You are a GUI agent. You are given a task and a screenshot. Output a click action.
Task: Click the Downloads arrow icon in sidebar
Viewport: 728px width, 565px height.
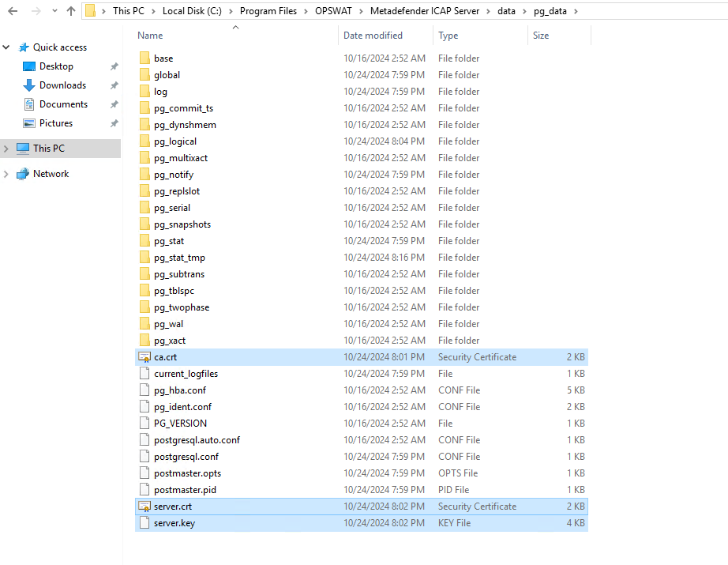(x=28, y=85)
